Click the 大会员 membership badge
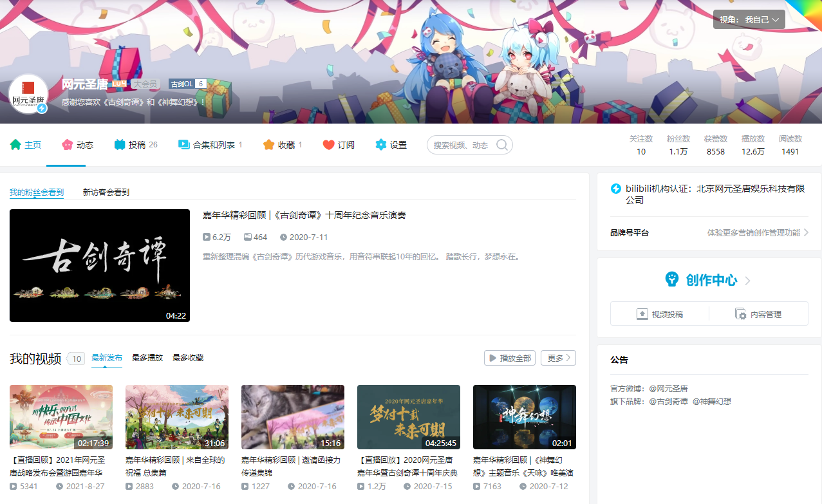Screen dimensions: 822x504 (x=145, y=84)
